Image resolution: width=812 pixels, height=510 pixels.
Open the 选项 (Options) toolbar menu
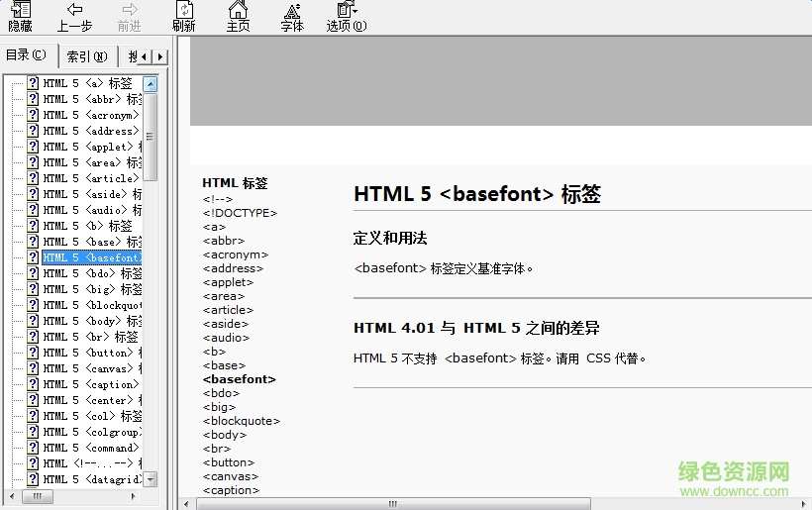(347, 16)
